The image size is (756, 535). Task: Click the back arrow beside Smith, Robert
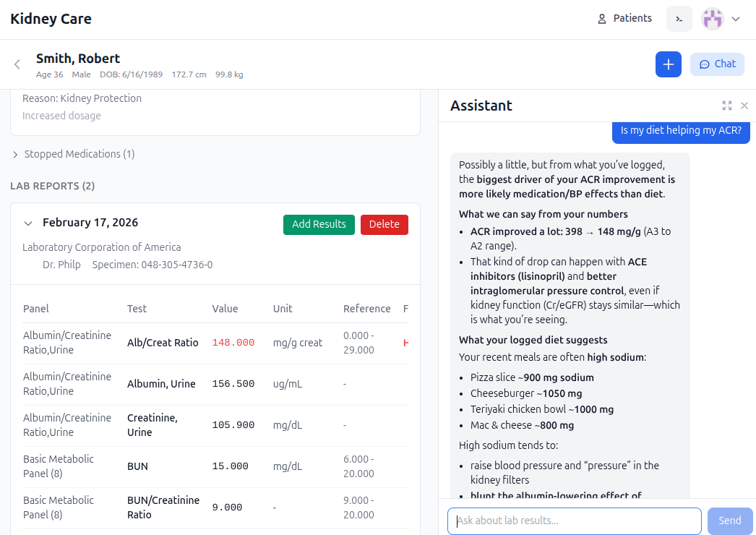click(17, 64)
